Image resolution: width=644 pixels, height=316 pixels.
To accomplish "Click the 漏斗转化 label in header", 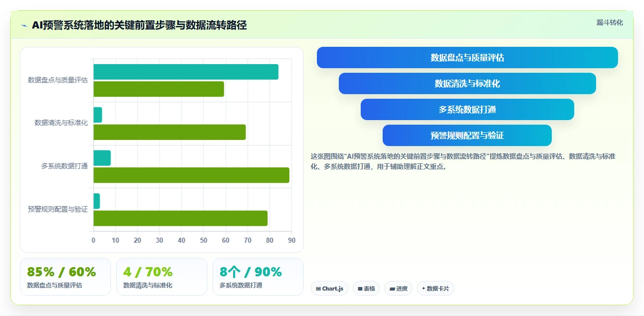I will coord(609,22).
